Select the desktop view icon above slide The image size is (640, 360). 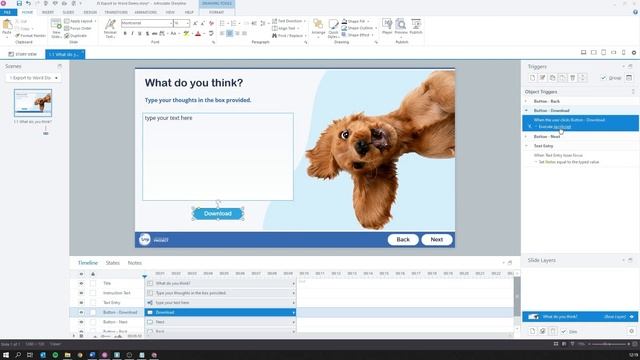click(584, 53)
